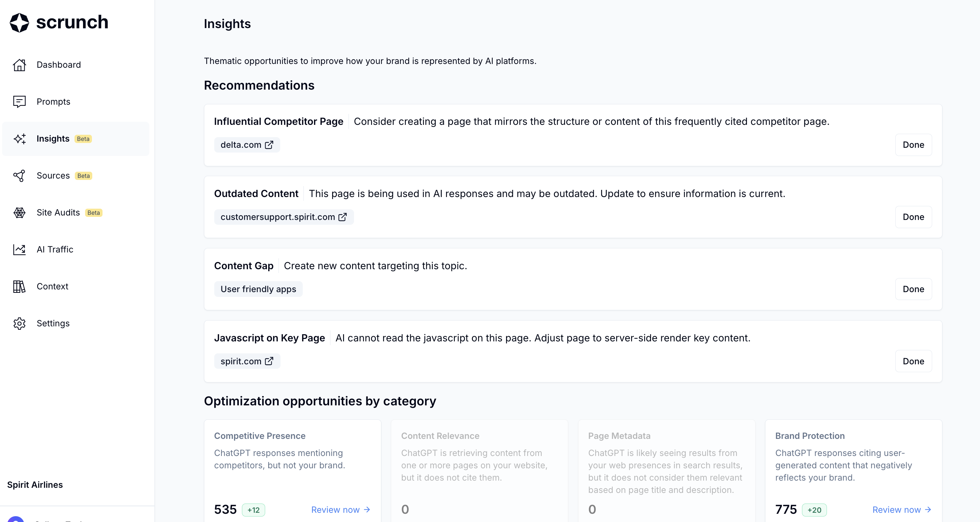
Task: Open the AI Traffic menu item
Action: (x=55, y=249)
